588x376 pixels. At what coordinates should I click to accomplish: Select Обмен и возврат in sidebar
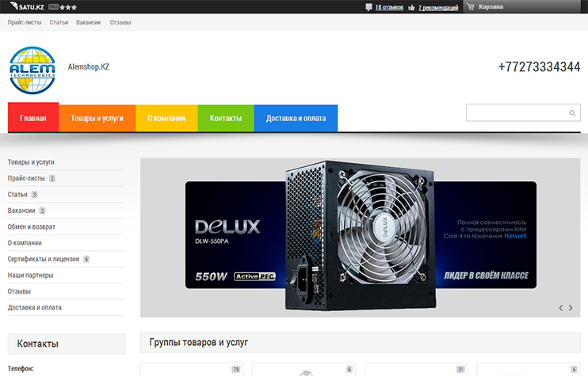(x=31, y=226)
